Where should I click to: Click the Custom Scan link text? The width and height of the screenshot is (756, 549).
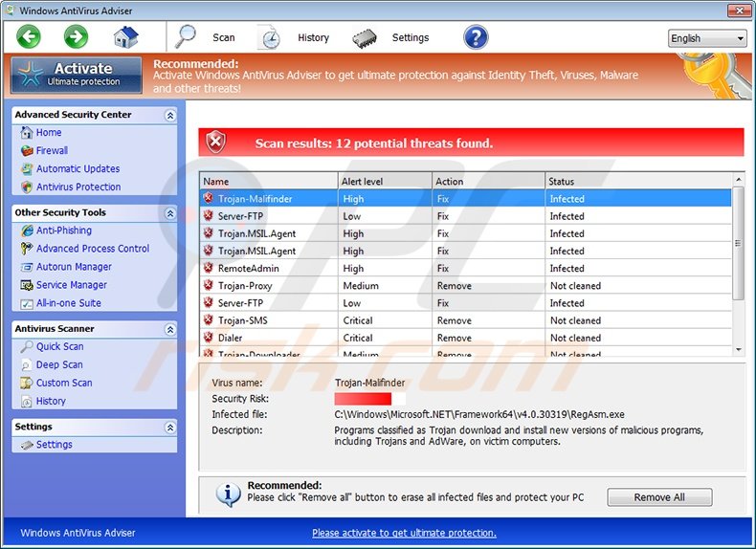coord(64,383)
